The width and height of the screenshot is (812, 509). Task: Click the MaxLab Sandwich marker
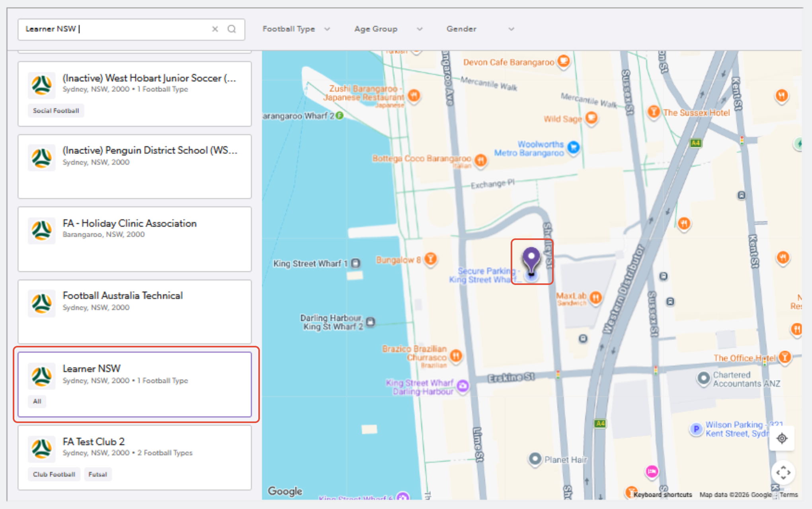[595, 297]
